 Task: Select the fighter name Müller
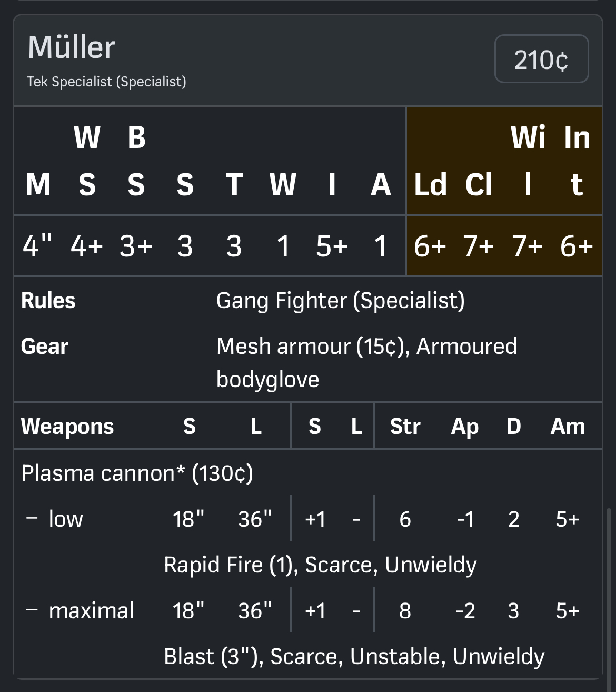tap(72, 47)
